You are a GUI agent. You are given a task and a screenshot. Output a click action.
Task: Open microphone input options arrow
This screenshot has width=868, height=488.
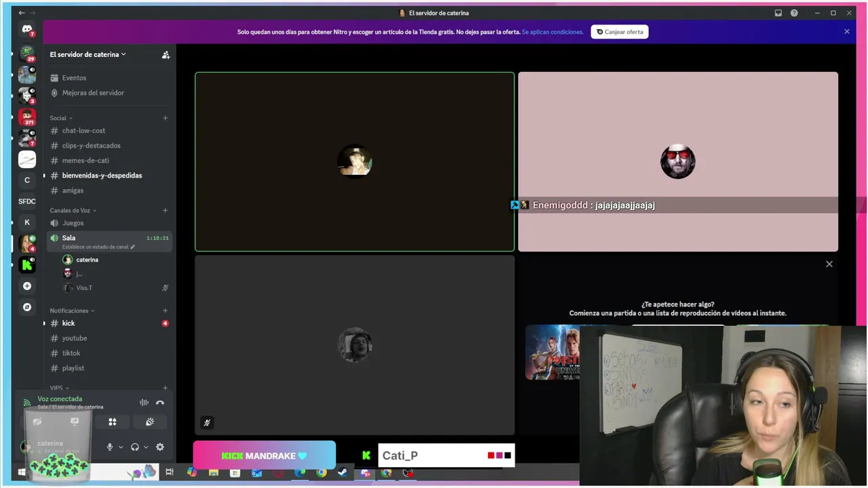click(121, 447)
